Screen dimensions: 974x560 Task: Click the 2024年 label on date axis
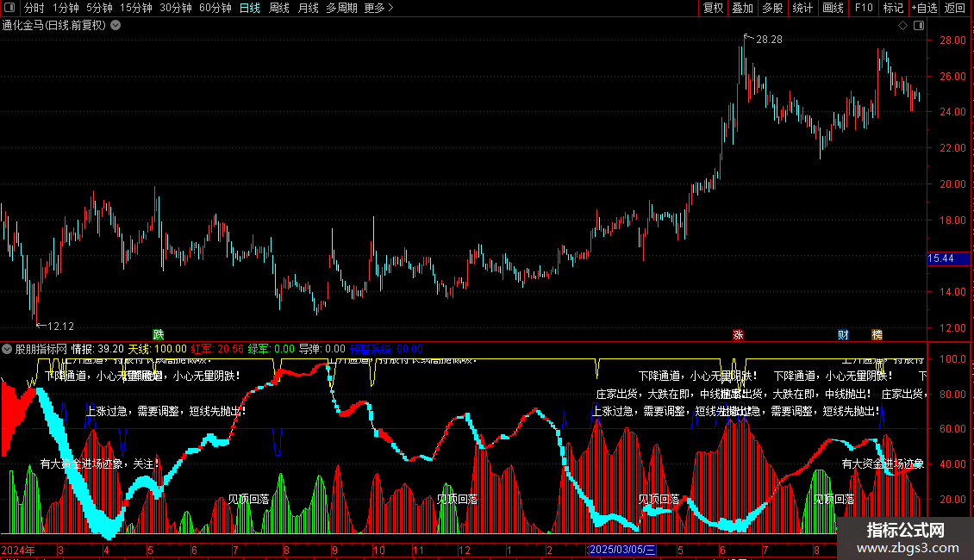point(18,550)
